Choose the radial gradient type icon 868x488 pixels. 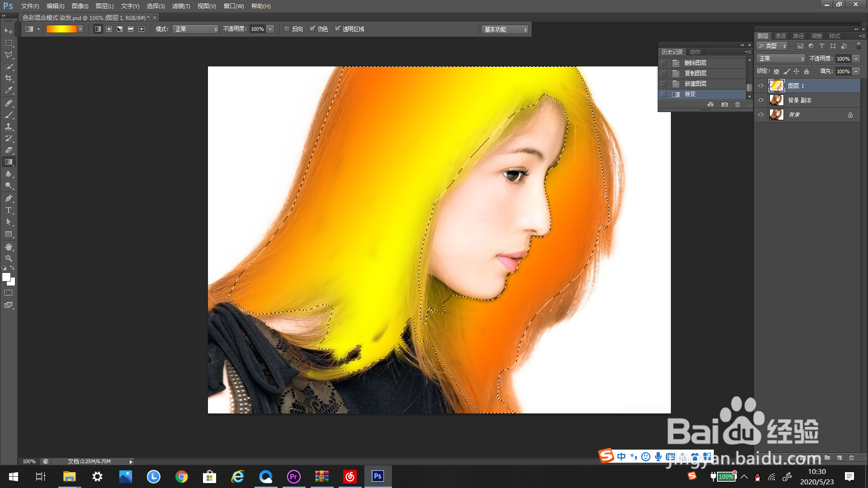pyautogui.click(x=109, y=29)
